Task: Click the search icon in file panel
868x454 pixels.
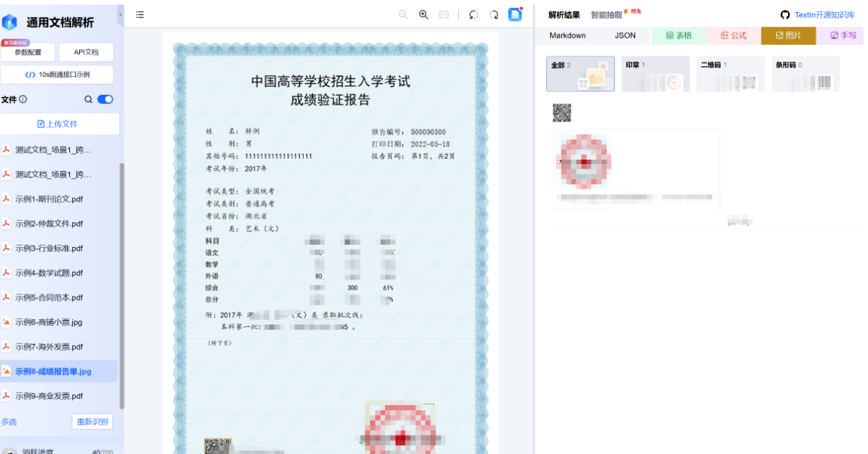Action: click(x=88, y=99)
